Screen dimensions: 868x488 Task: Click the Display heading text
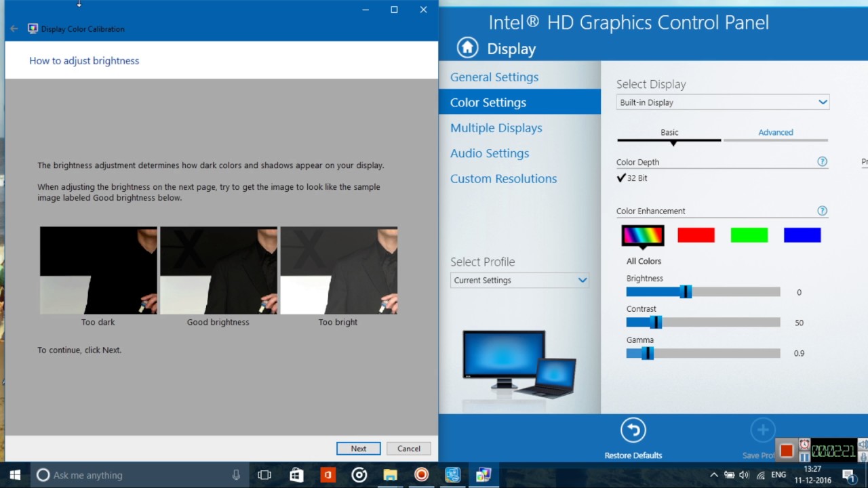coord(511,49)
